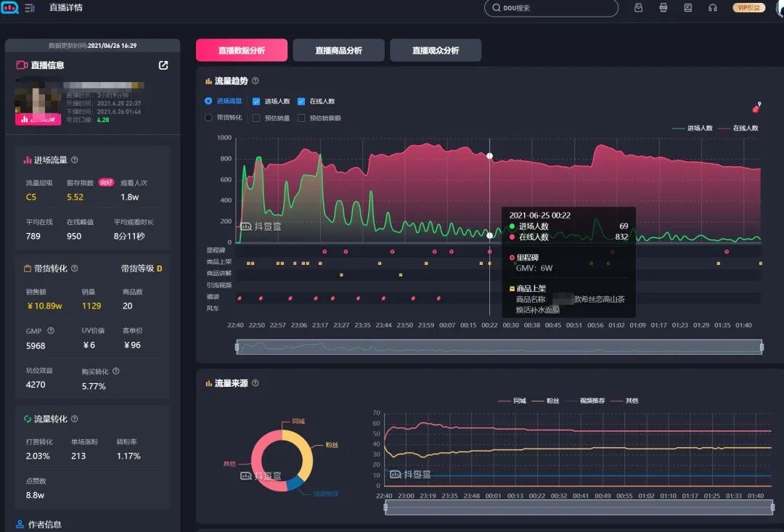Open the 直播数据分析 tab
This screenshot has width=784, height=532.
[x=242, y=50]
